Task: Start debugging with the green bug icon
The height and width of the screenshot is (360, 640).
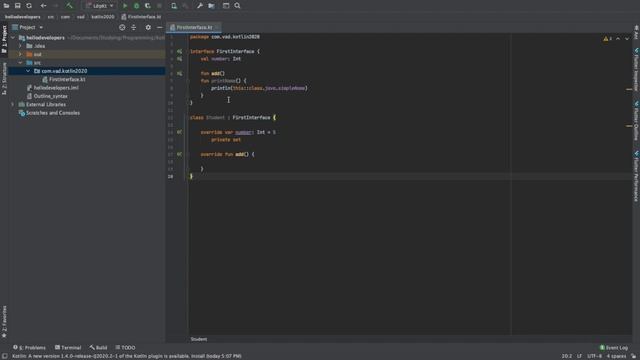Action: click(x=136, y=6)
